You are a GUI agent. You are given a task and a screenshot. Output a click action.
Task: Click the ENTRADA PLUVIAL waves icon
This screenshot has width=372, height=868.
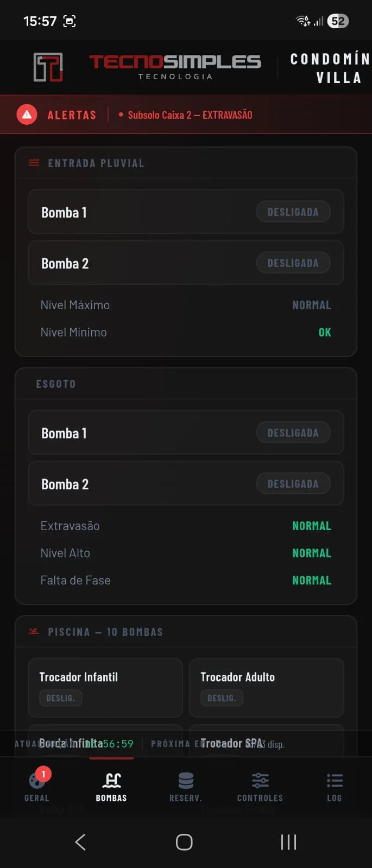34,162
